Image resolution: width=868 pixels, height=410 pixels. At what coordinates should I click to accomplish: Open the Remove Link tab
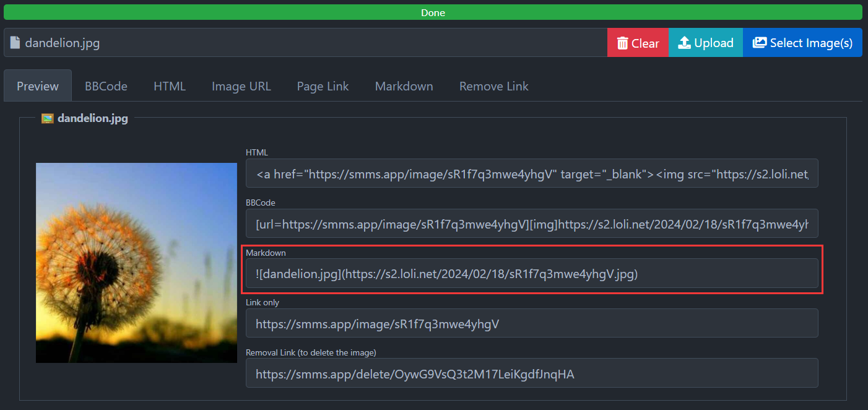pos(493,85)
